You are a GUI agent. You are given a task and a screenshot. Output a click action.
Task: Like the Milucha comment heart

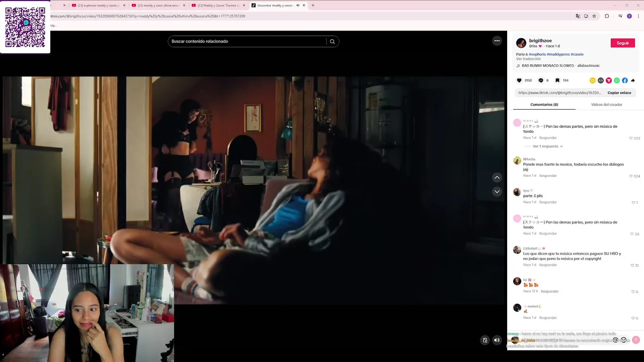(631, 176)
